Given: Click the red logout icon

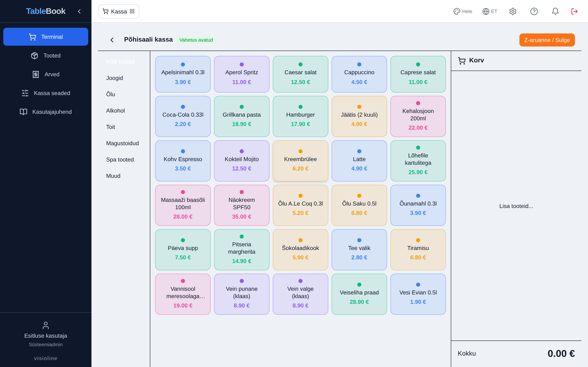Looking at the screenshot, I should (574, 11).
